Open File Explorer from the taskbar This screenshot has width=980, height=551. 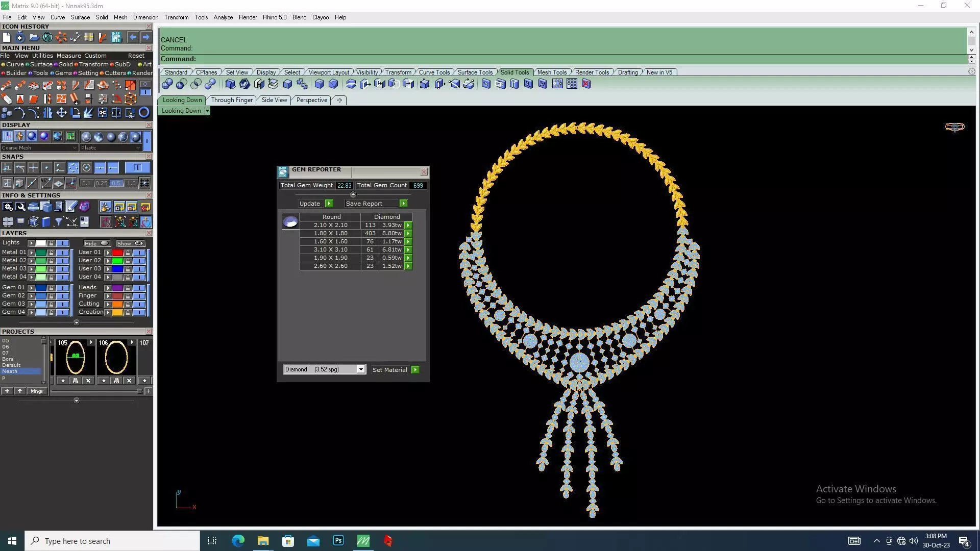click(263, 541)
